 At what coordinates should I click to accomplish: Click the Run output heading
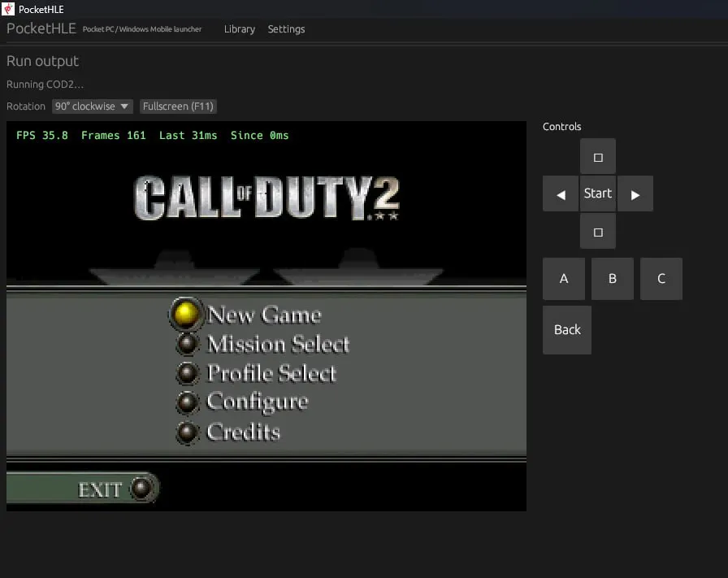tap(43, 61)
